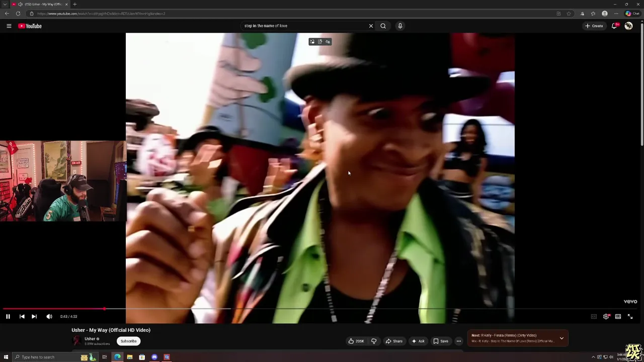Bookmark page with star icon
This screenshot has width=644, height=362.
pyautogui.click(x=569, y=14)
